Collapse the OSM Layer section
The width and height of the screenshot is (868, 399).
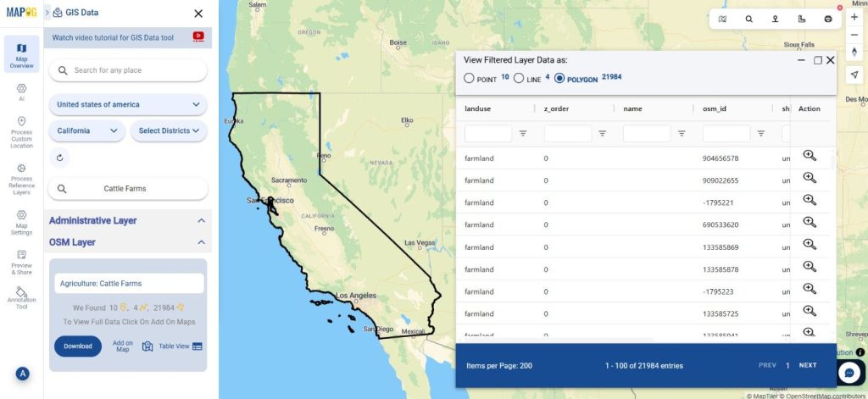click(x=201, y=242)
